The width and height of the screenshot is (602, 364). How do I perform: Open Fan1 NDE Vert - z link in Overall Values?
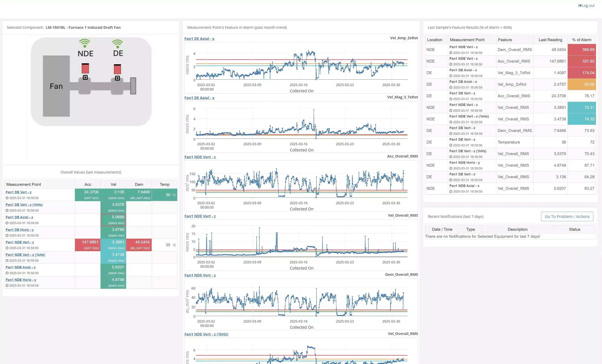pyautogui.click(x=20, y=242)
